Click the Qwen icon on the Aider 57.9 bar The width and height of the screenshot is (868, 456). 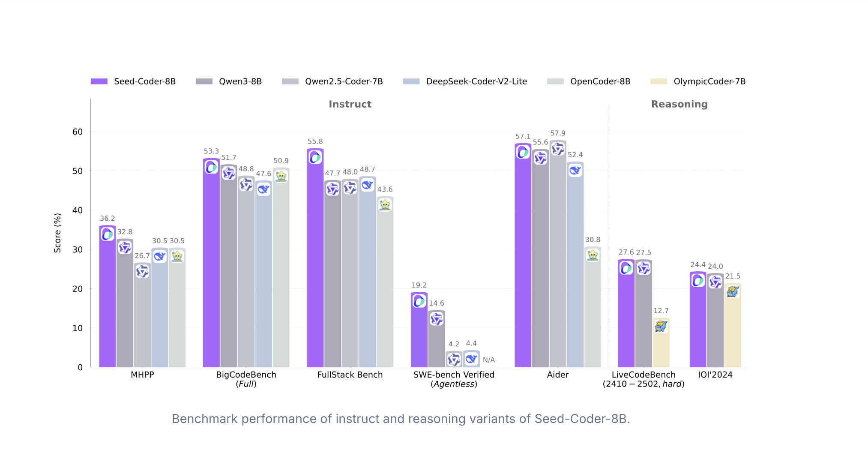(x=558, y=149)
